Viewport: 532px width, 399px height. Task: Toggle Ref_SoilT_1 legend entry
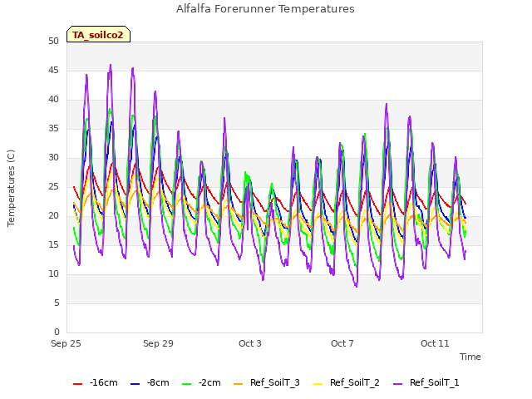(426, 383)
